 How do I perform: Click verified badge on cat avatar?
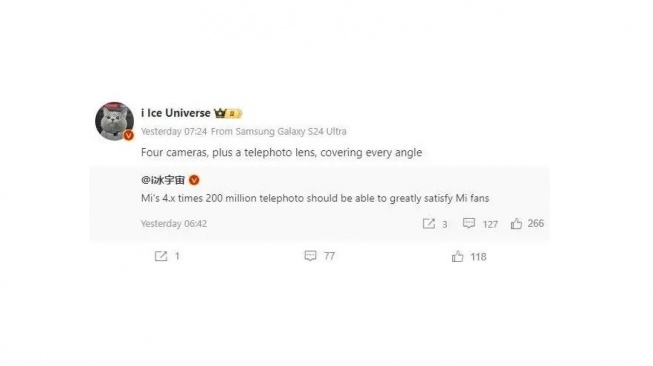tap(128, 135)
